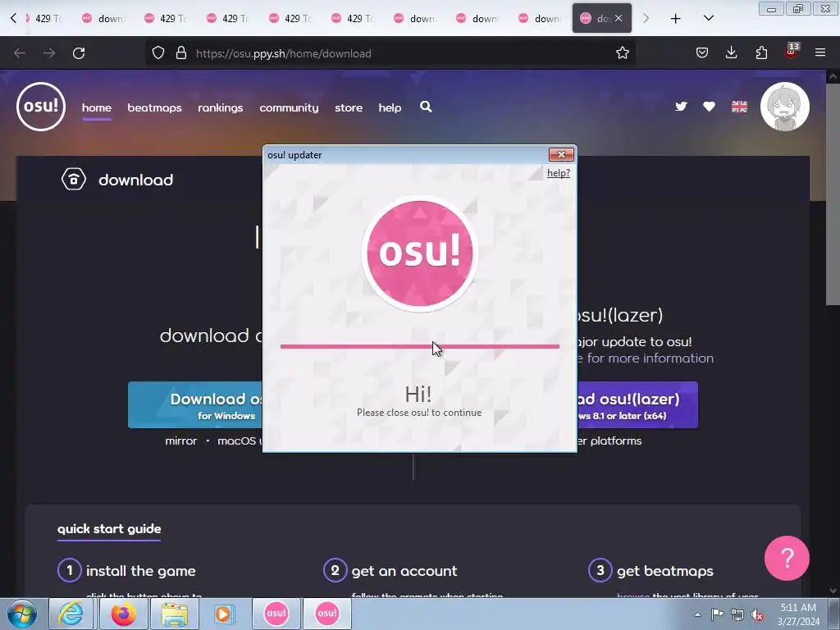Screen dimensions: 840x630
Task: Click the purple Download osu!(lazer) button
Action: 637,405
